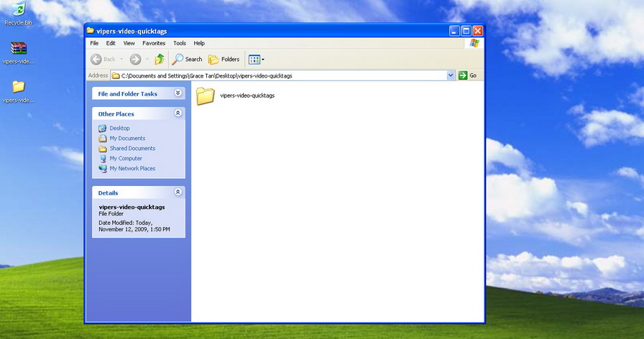Select the vipers-video folder icon on desktop
Screen dimensions: 644x339
point(19,91)
